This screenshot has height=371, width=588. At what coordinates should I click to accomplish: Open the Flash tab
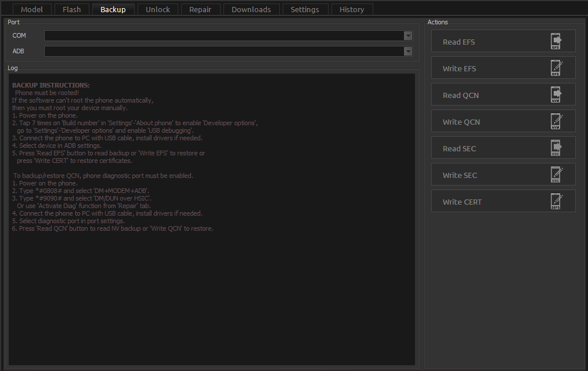tap(72, 9)
